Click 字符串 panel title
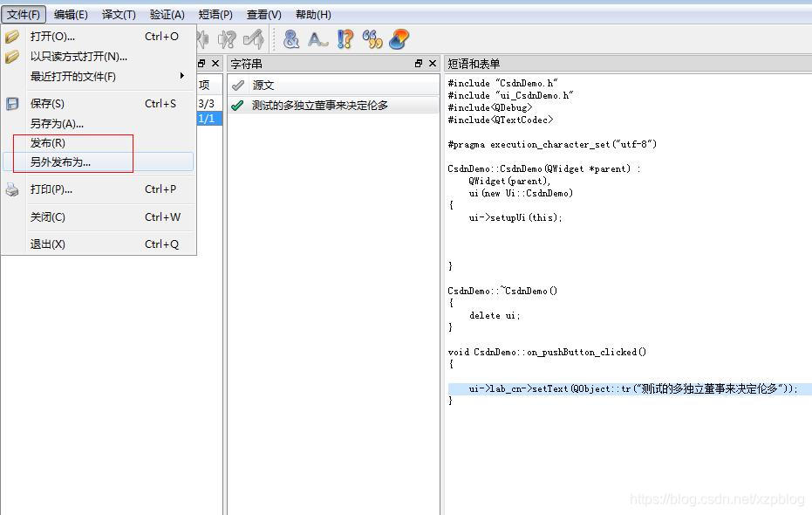Image resolution: width=812 pixels, height=515 pixels. tap(247, 64)
